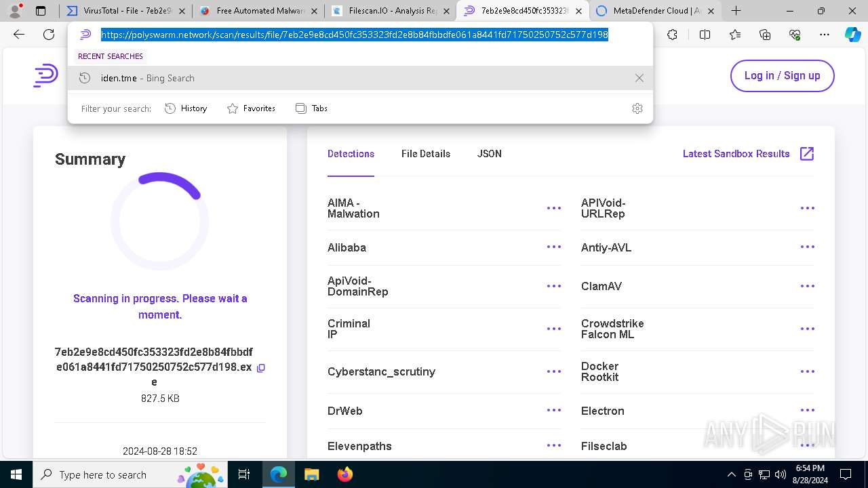The height and width of the screenshot is (488, 868).
Task: Toggle split screen view
Action: pyautogui.click(x=705, y=35)
